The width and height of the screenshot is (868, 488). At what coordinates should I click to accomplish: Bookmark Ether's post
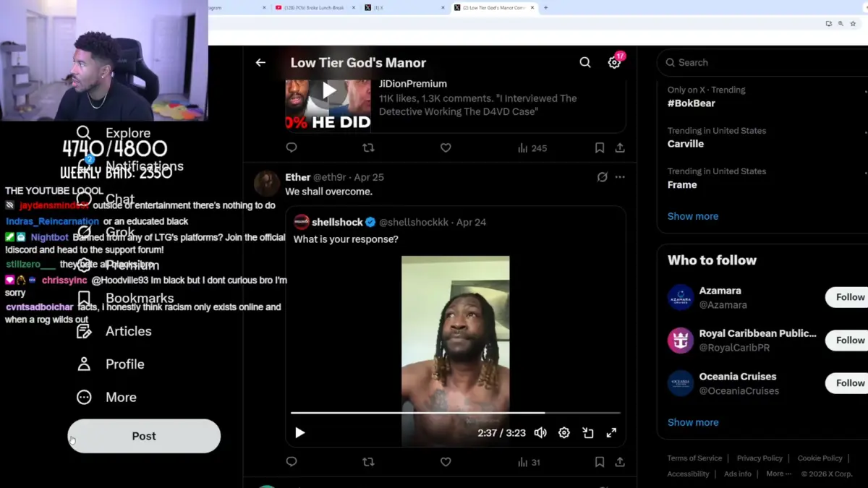click(600, 462)
